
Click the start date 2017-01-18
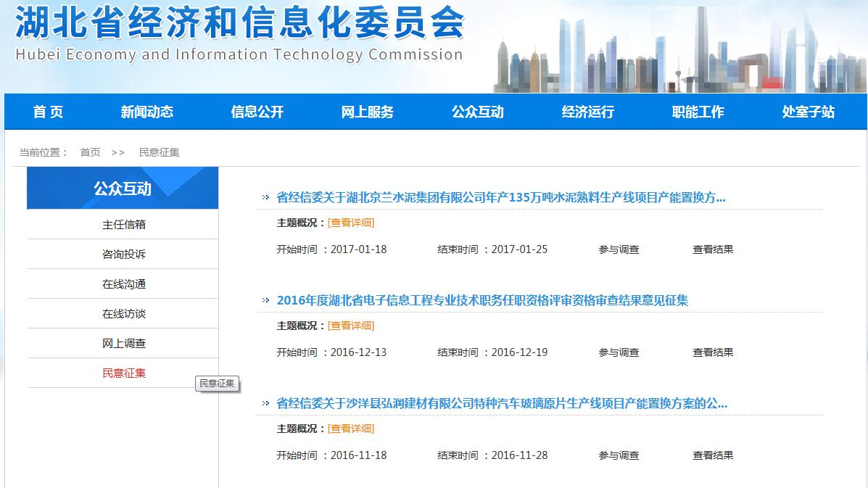(359, 249)
